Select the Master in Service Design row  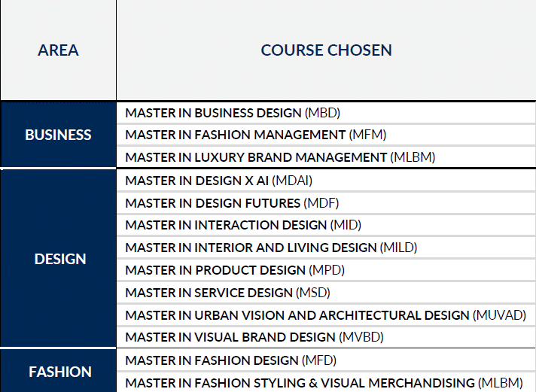point(227,292)
